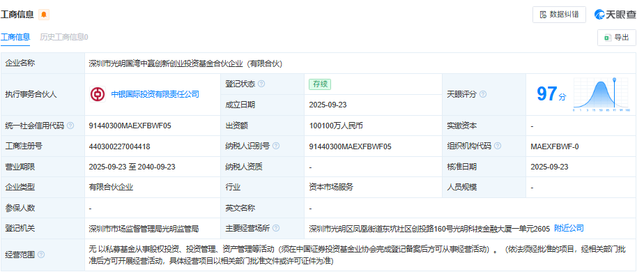The image size is (644, 272).
Task: Click the Bank of China red logo
Action: tap(98, 94)
